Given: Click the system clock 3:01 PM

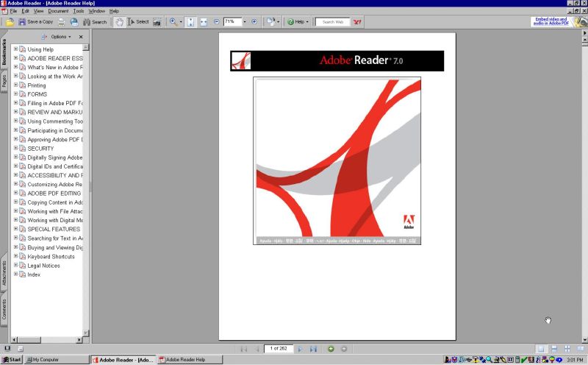Looking at the screenshot, I should 575,360.
